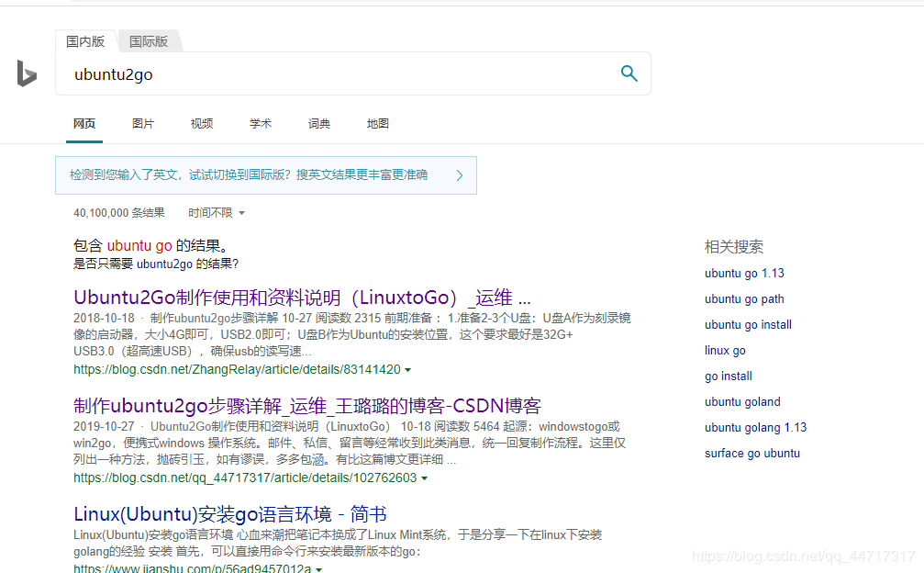Open the 词典 results tab
This screenshot has height=573, width=924.
tap(318, 124)
